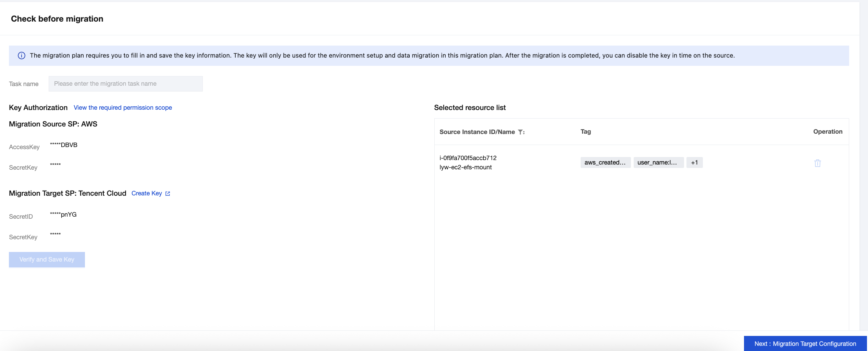
Task: Click the Key Authorization heading
Action: [38, 108]
